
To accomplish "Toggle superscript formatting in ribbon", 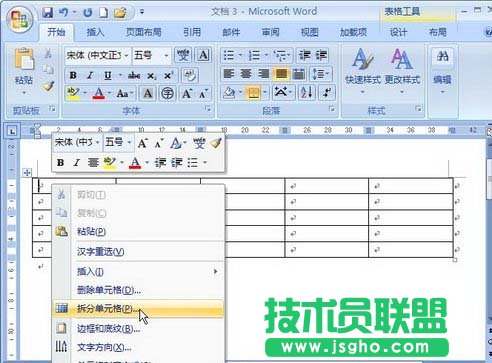I will pos(169,76).
